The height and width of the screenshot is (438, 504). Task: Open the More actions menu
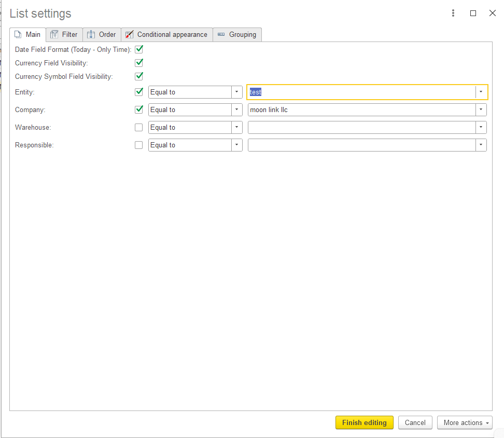pyautogui.click(x=465, y=422)
